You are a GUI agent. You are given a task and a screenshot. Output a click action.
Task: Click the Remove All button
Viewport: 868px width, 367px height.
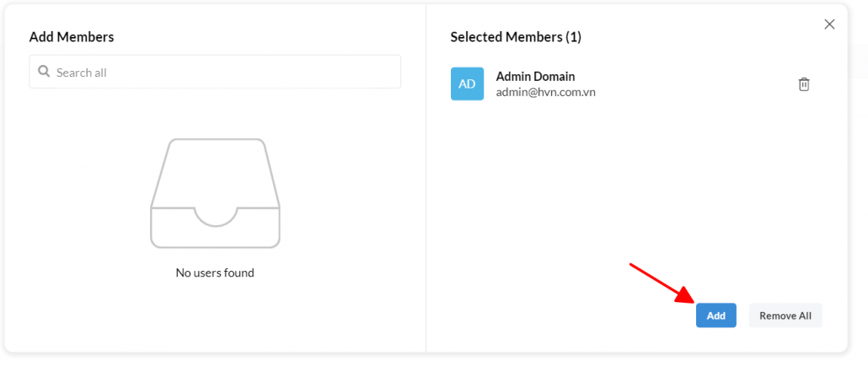click(785, 316)
